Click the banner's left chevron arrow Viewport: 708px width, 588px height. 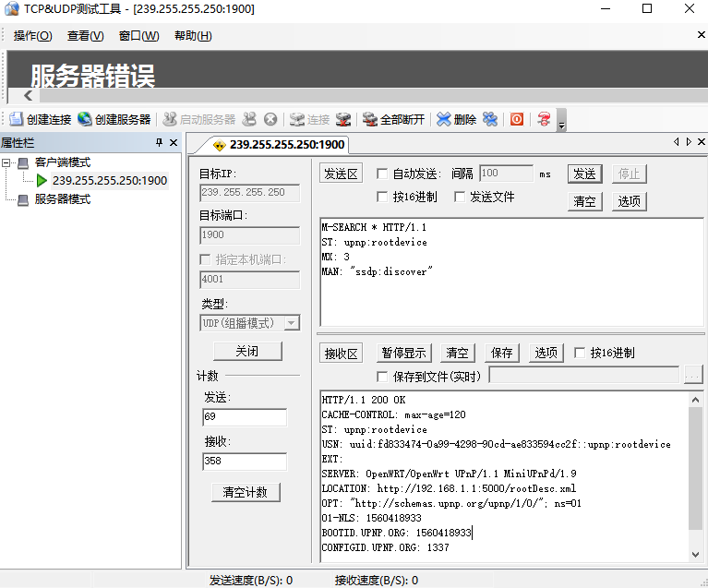(x=28, y=95)
